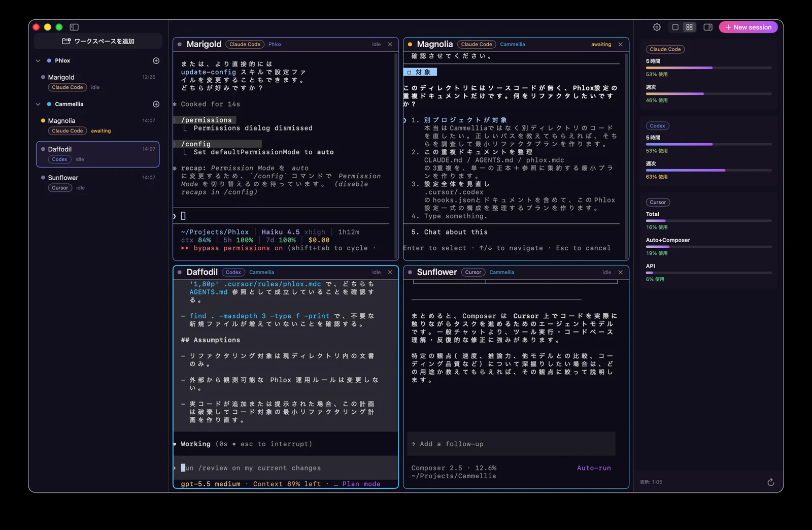The width and height of the screenshot is (812, 530).
Task: Click the Claude Code badge under sidebar Marigold
Action: [x=67, y=87]
